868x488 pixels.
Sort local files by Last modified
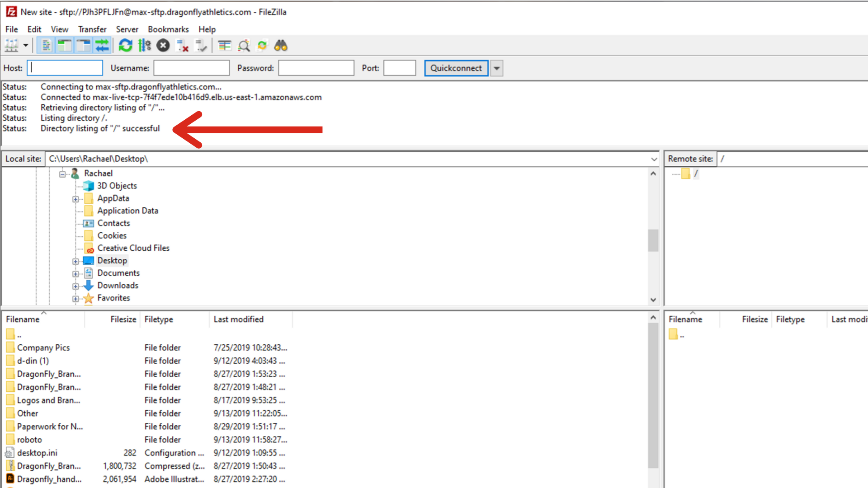[x=238, y=319]
